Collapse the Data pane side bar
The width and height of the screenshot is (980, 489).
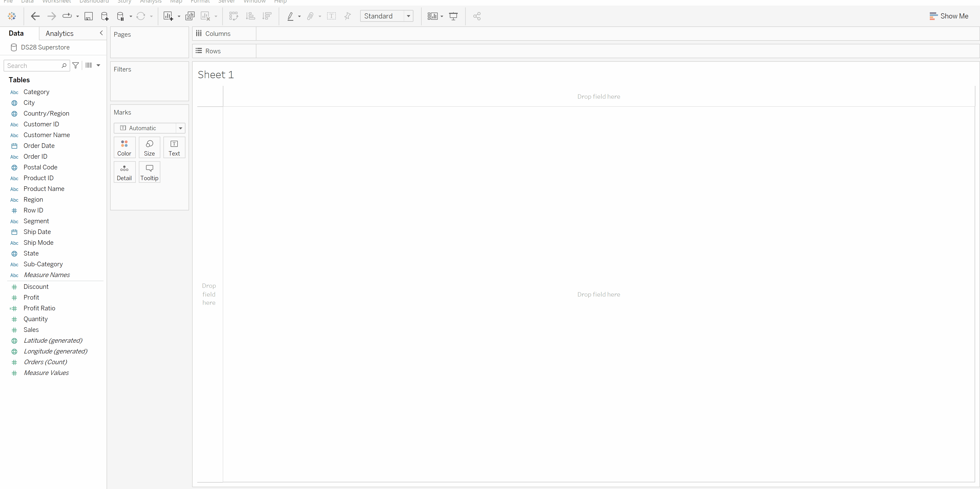click(101, 33)
